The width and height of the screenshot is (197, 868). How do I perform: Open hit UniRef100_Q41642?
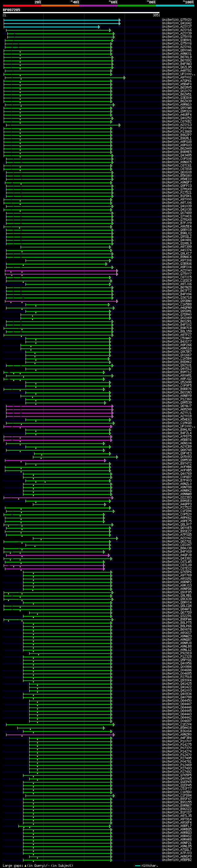coord(177,23)
